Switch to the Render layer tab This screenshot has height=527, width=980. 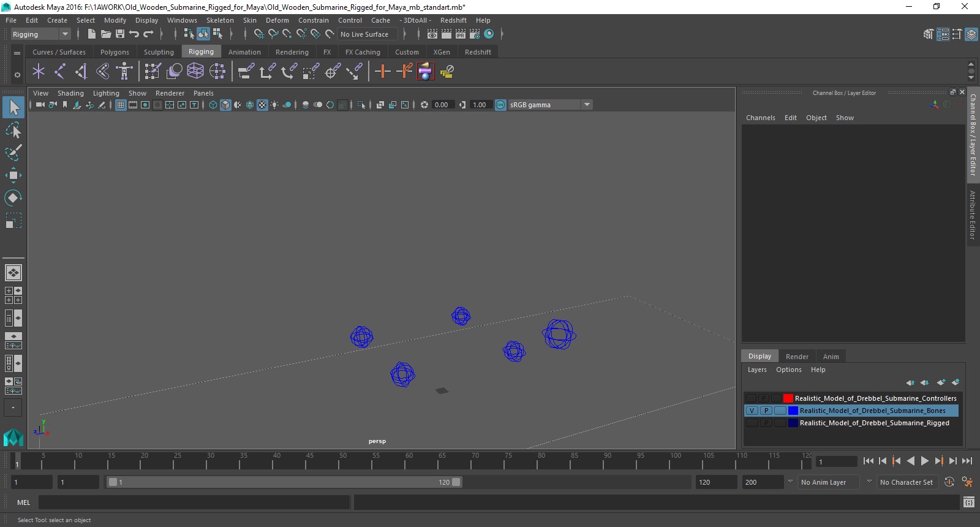pos(797,356)
